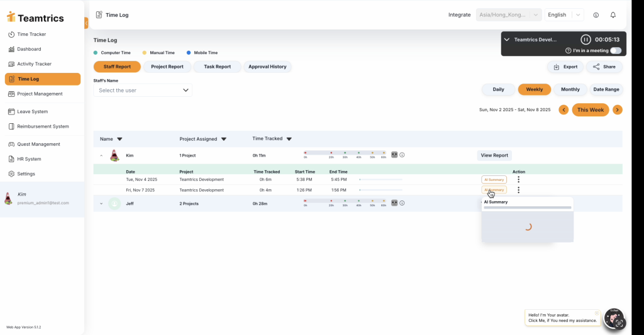Expand Jeff's row details
Viewport: 644px width, 335px height.
pyautogui.click(x=101, y=204)
